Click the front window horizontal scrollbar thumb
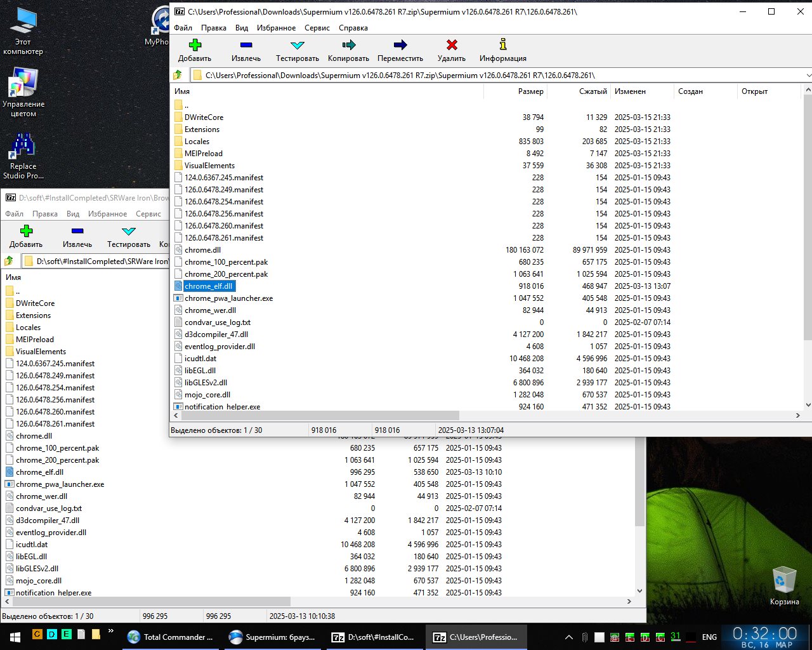 [x=320, y=415]
